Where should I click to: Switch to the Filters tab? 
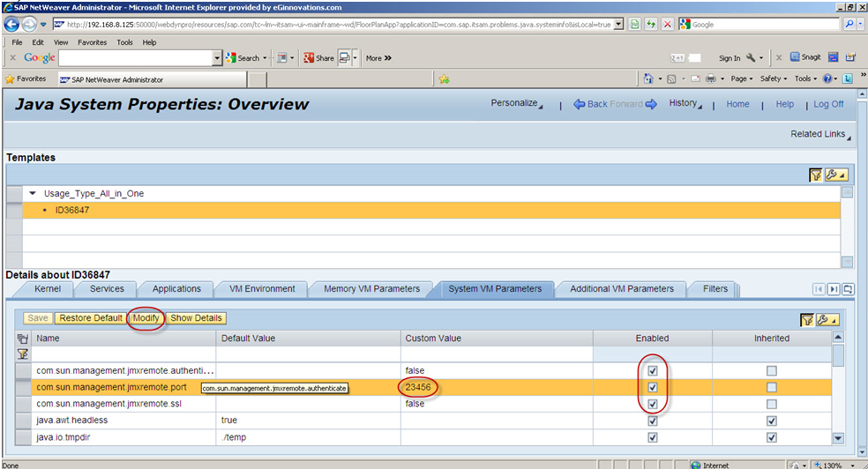pyautogui.click(x=715, y=288)
